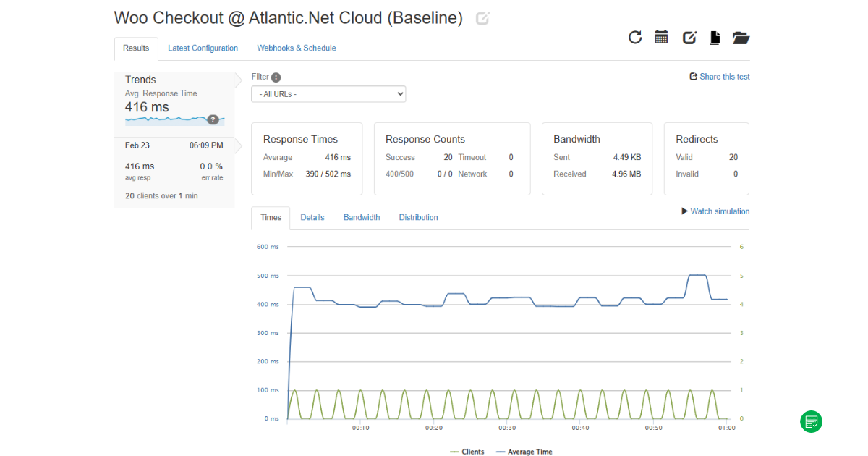Image resolution: width=868 pixels, height=456 pixels.
Task: Click the Response Counts heading
Action: point(425,140)
